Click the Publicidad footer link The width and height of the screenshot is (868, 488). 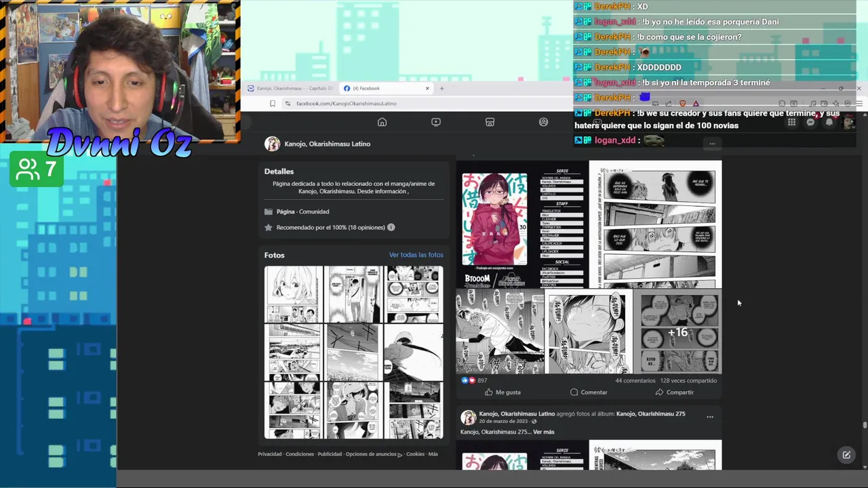tap(330, 454)
